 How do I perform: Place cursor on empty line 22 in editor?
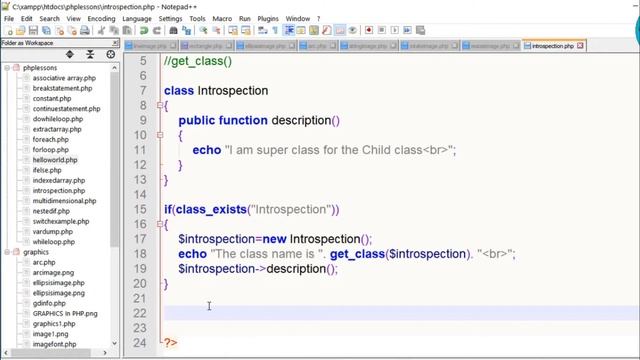coord(401,313)
